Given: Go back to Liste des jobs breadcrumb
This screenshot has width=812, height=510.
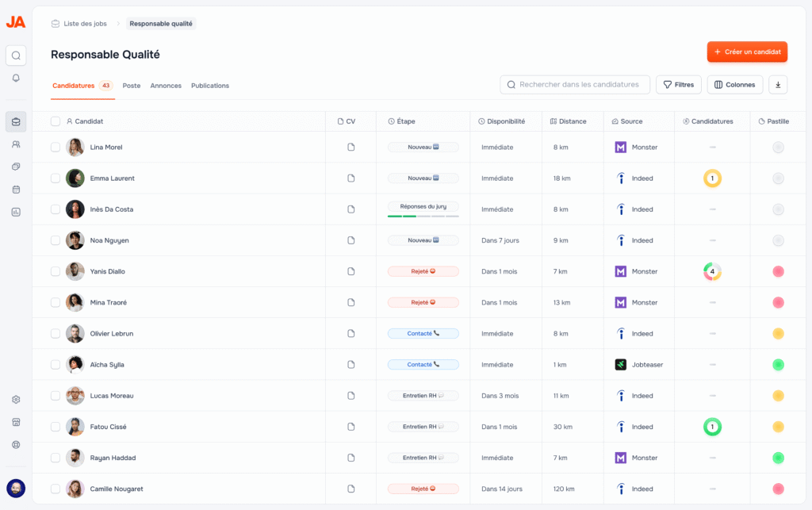Looking at the screenshot, I should click(x=79, y=23).
